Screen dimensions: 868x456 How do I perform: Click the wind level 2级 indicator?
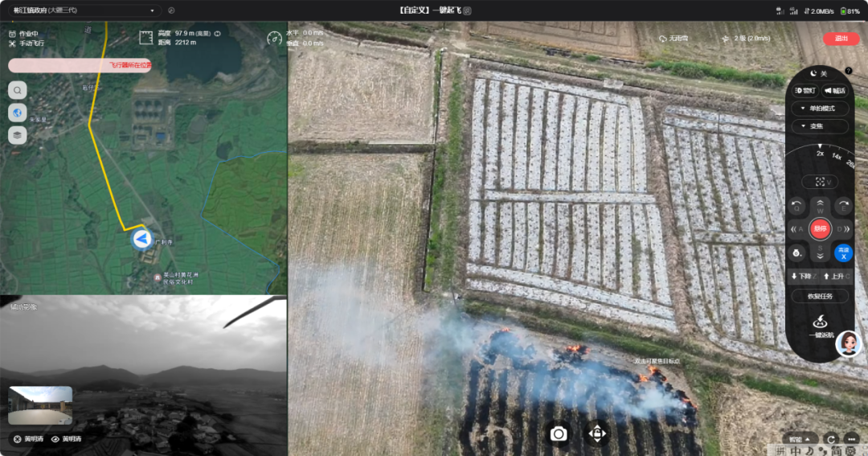point(747,39)
